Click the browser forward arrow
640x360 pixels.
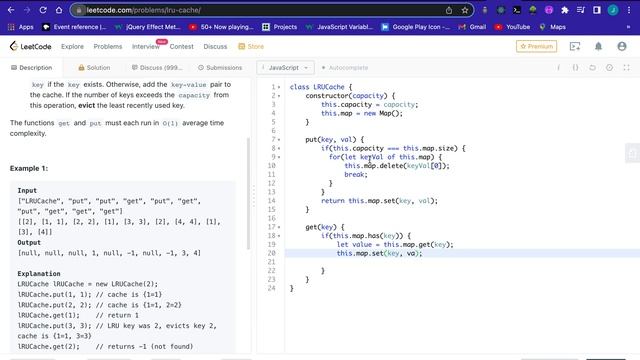click(27, 10)
